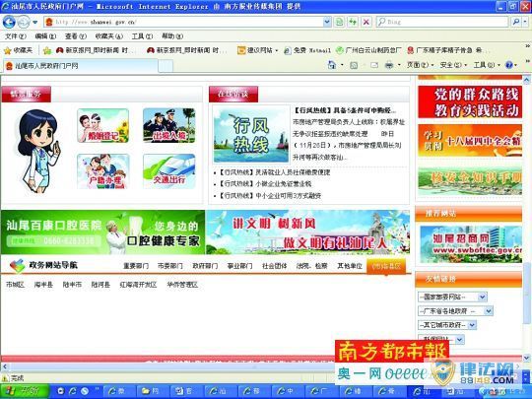This screenshot has width=532, height=399.
Task: Open the 查看(V) menu
Action: pyautogui.click(x=75, y=36)
